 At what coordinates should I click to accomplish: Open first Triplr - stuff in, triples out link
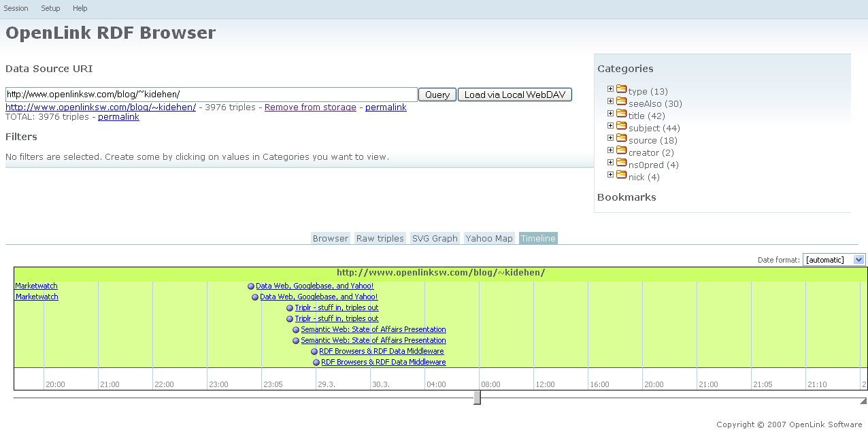point(337,308)
